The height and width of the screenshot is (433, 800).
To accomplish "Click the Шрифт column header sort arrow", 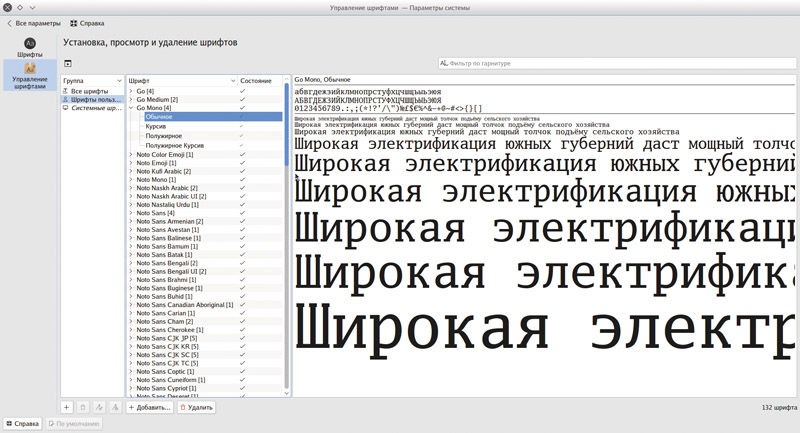I will click(233, 81).
